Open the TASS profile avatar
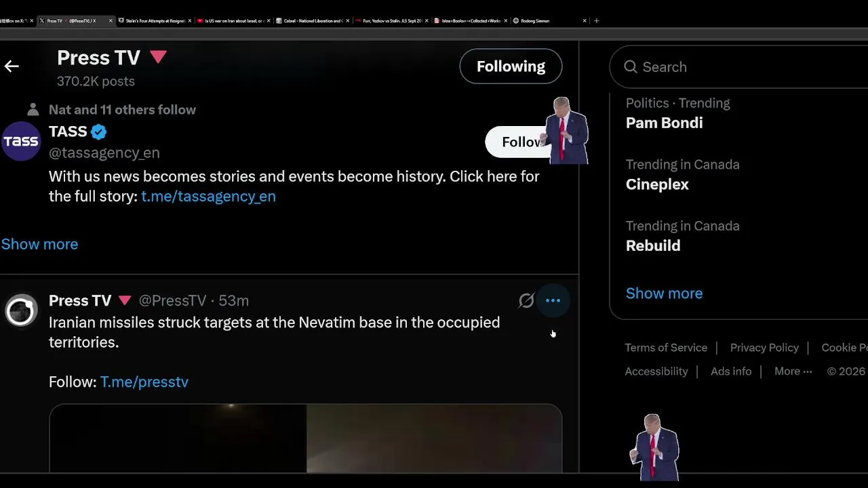This screenshot has height=488, width=868. click(21, 141)
